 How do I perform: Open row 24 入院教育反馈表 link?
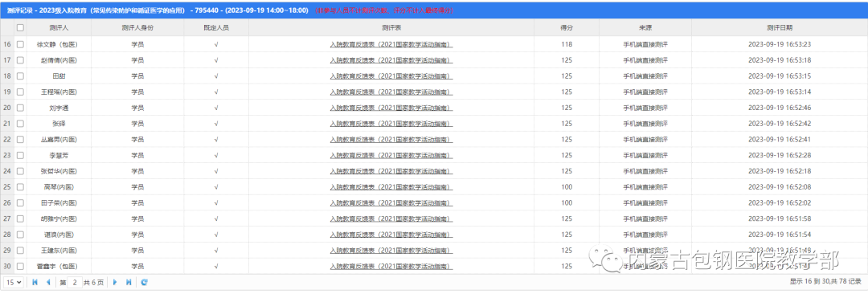click(x=391, y=171)
